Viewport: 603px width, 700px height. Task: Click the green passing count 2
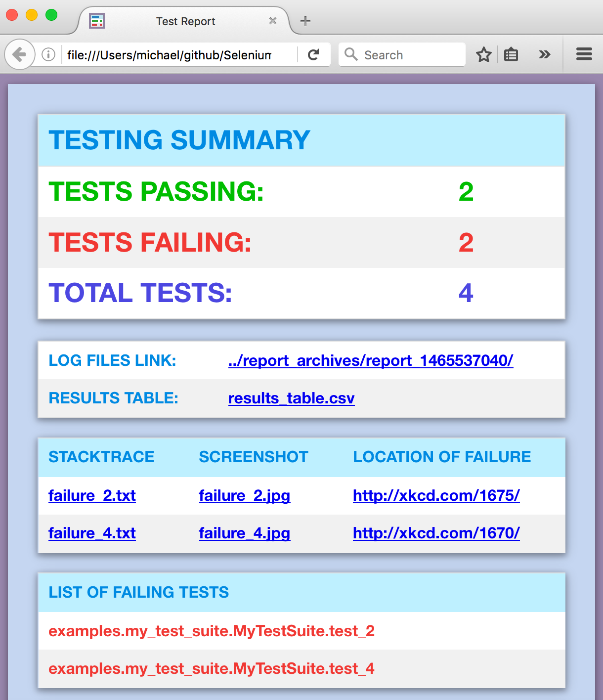(x=466, y=192)
